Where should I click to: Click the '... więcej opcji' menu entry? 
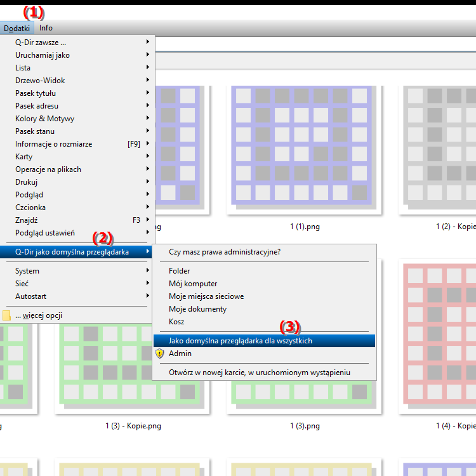pyautogui.click(x=77, y=315)
